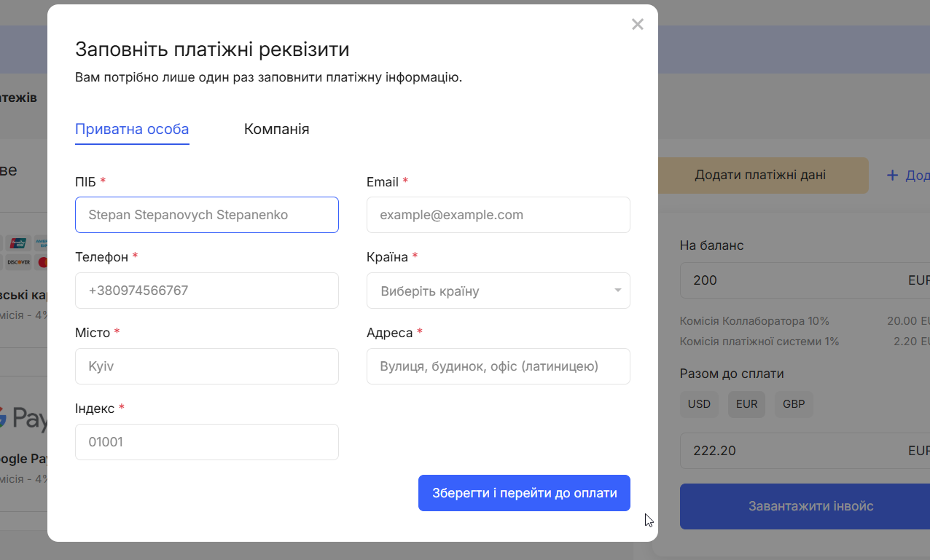Select GBP currency option
930x560 pixels.
794,404
